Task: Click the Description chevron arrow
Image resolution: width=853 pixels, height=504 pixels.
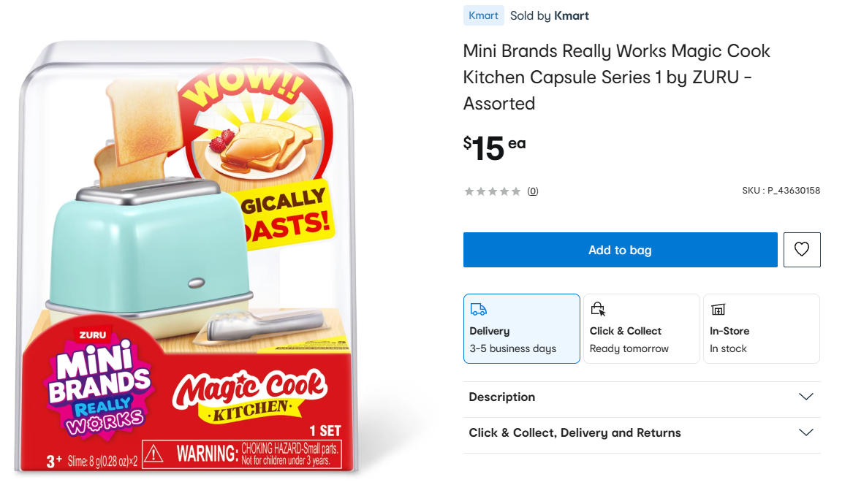Action: coord(805,397)
